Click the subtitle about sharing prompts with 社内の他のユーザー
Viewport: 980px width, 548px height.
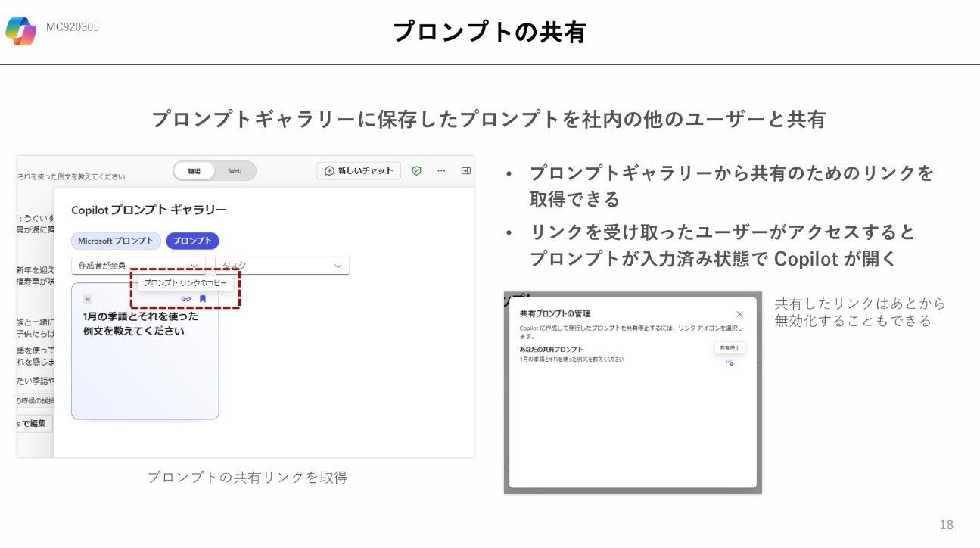point(489,120)
